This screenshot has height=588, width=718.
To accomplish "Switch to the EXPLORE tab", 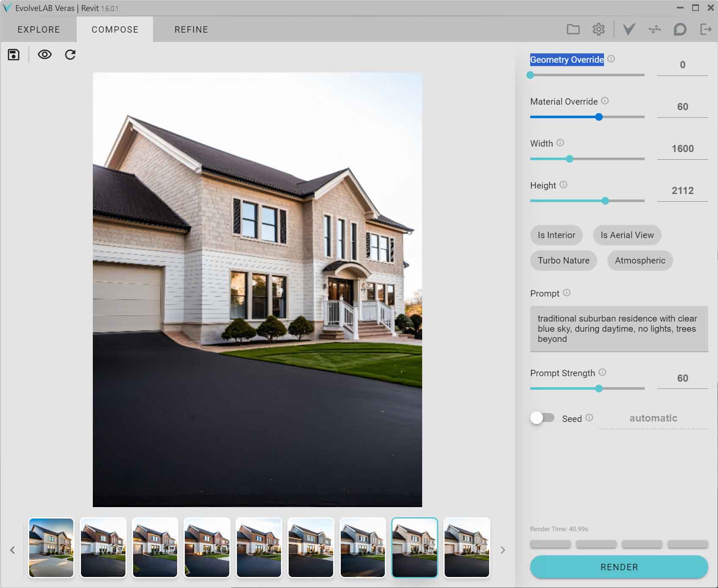I will click(x=38, y=29).
